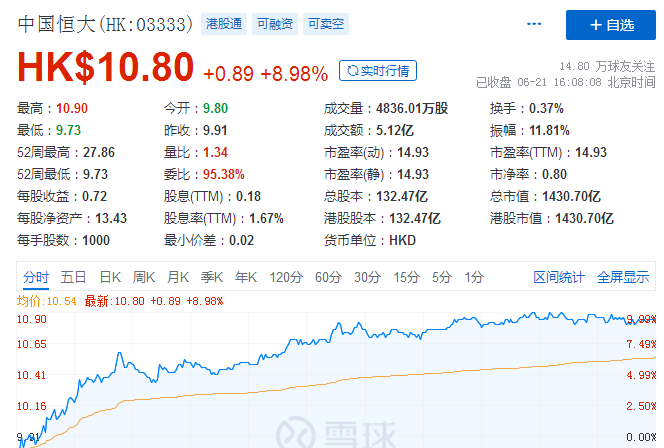Screen dimensions: 664x448
Task: Click the 股息率(TTM) value 1.67%
Action: click(266, 218)
